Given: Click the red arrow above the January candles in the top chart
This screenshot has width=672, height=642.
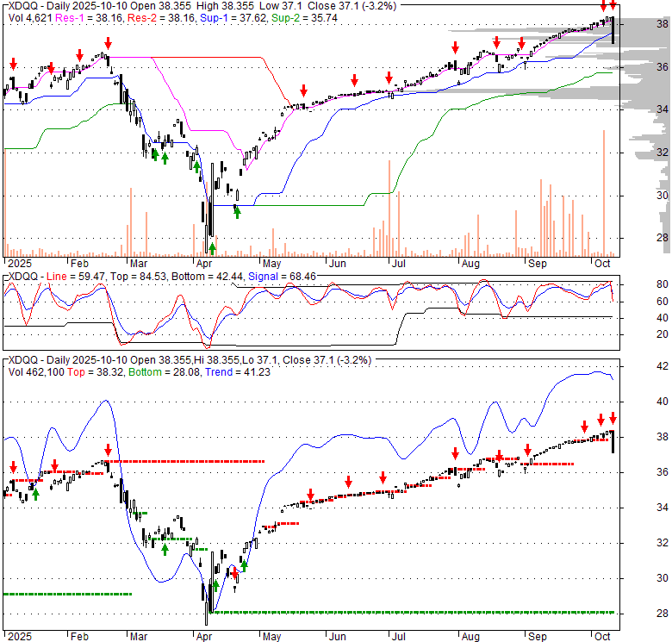Looking at the screenshot, I should tap(13, 64).
